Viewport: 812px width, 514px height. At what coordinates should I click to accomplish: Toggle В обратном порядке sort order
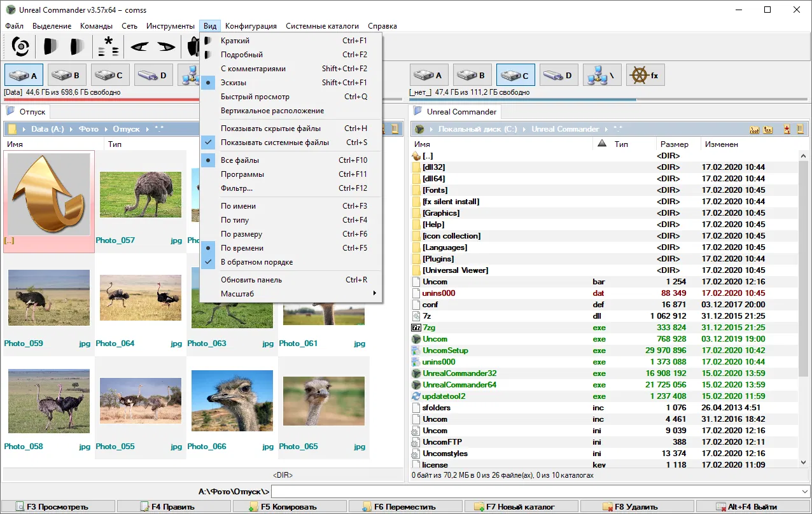click(x=291, y=262)
